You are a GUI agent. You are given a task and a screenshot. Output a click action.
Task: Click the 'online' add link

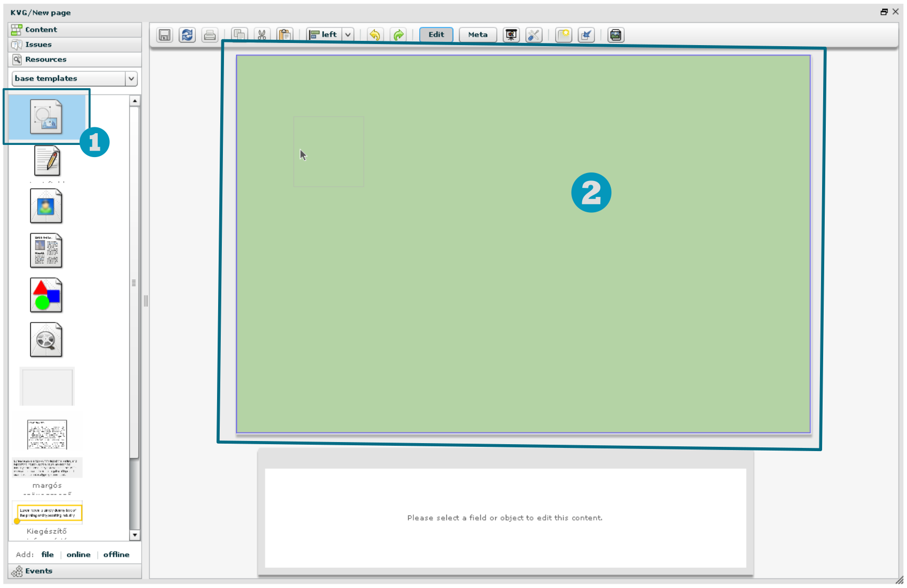point(79,555)
